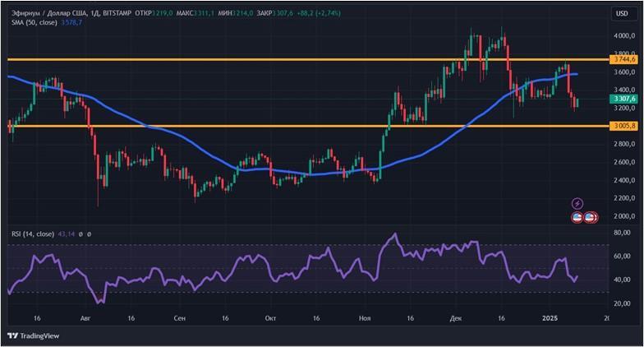
Task: Click the green 3307,6 current price label
Action: (x=623, y=99)
